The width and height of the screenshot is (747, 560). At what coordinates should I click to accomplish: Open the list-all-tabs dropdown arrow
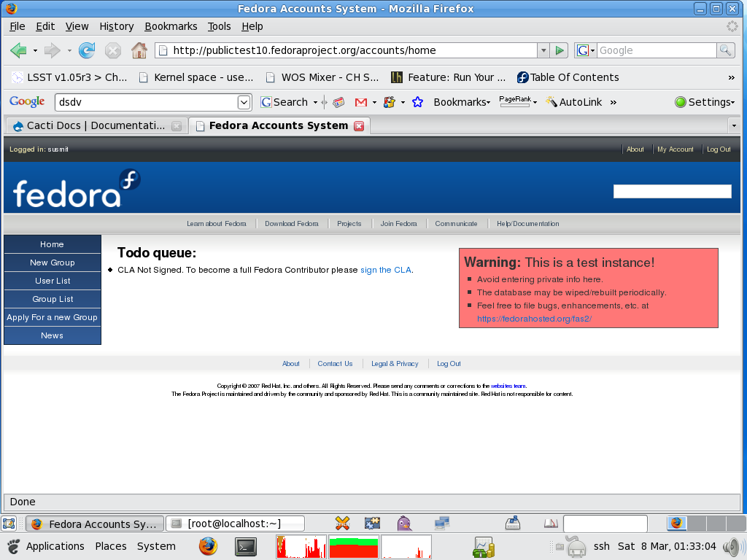[x=734, y=126]
